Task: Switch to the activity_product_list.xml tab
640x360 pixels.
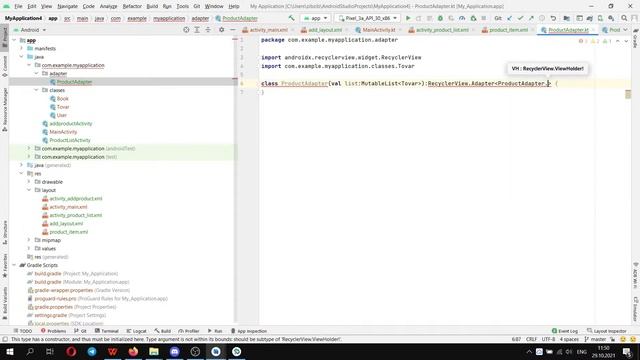Action: tap(442, 30)
